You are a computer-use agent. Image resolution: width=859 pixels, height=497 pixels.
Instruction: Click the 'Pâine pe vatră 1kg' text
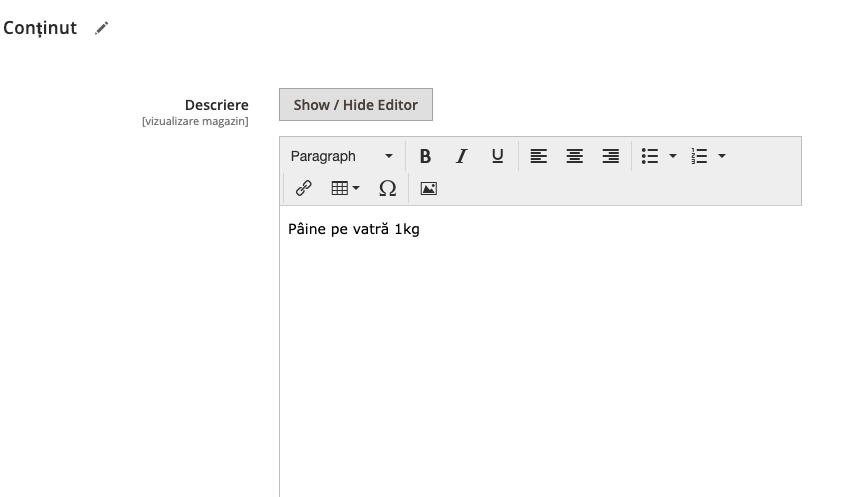pos(354,229)
